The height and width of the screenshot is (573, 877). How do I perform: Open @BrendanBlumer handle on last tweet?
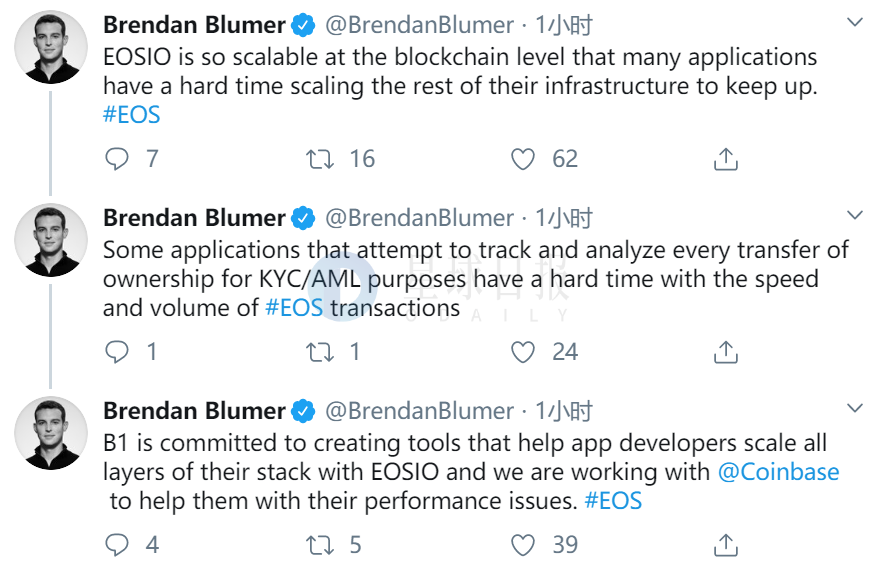coord(419,411)
